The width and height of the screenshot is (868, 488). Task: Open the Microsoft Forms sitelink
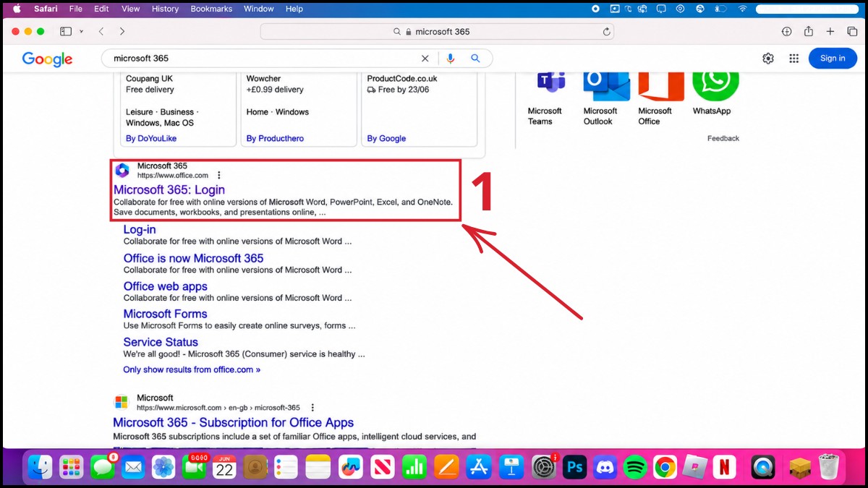pos(165,314)
